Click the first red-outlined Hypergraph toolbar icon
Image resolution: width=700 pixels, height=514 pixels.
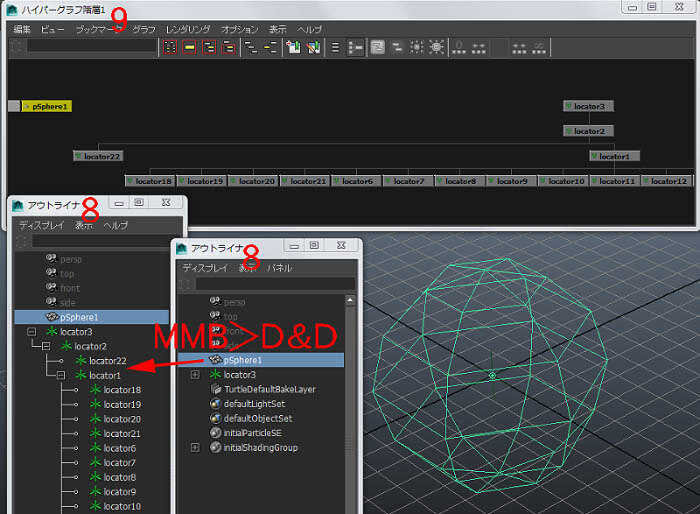(171, 47)
